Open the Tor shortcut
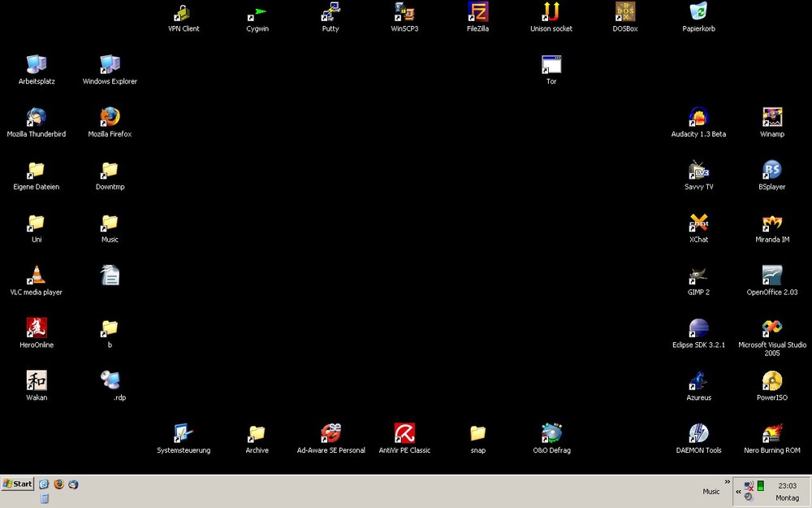This screenshot has height=508, width=812. point(551,63)
